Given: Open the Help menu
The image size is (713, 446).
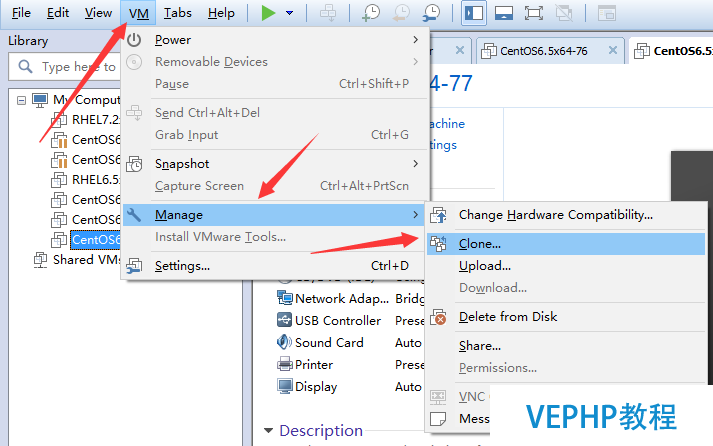Looking at the screenshot, I should pos(221,13).
